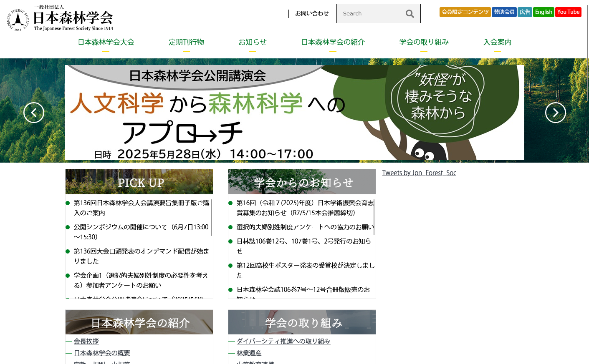Click the blue 広告 button

525,12
